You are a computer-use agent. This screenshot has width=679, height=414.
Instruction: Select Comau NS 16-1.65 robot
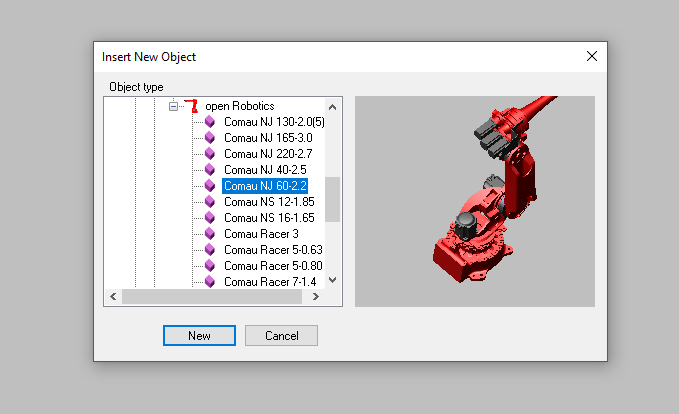269,218
